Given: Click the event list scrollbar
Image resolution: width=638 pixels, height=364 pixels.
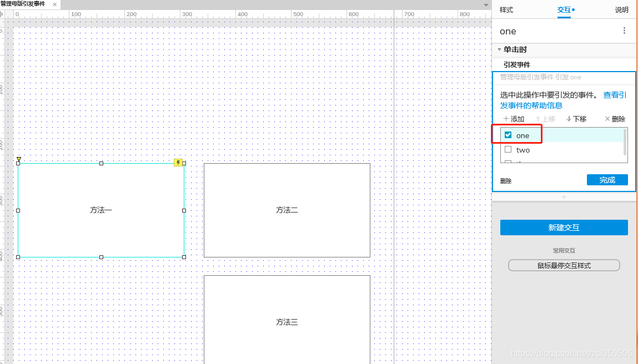Looking at the screenshot, I should (x=625, y=142).
